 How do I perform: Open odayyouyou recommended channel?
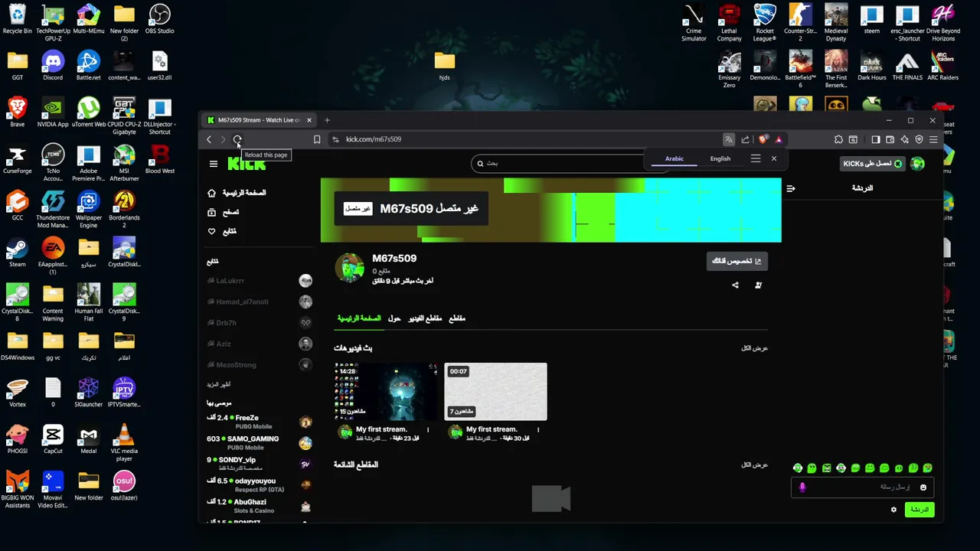click(x=260, y=485)
